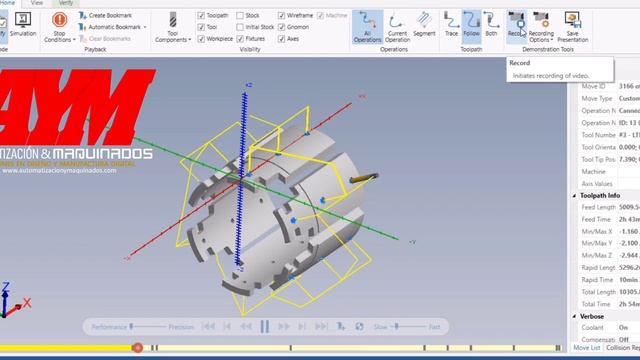This screenshot has width=640, height=360.
Task: Pause the simulation playback
Action: [264, 327]
